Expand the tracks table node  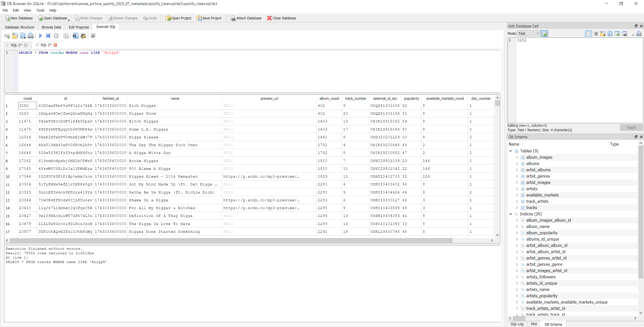pyautogui.click(x=517, y=208)
